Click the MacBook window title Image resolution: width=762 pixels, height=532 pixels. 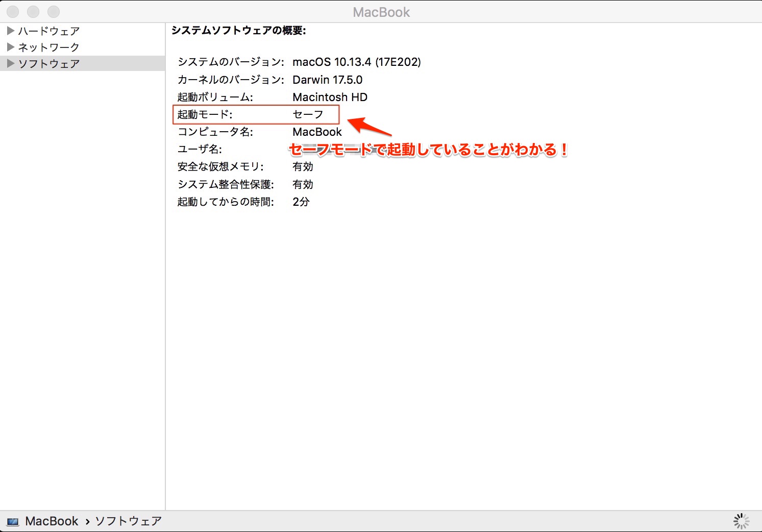[381, 12]
